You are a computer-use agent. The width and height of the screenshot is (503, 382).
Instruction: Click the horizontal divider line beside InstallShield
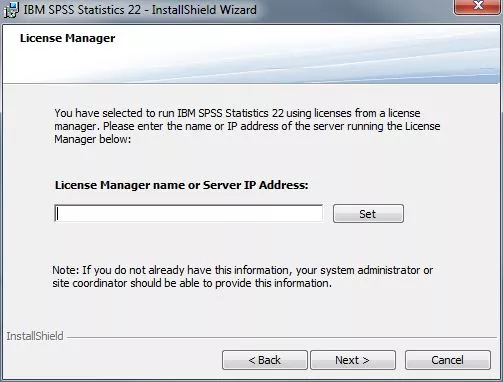click(282, 337)
